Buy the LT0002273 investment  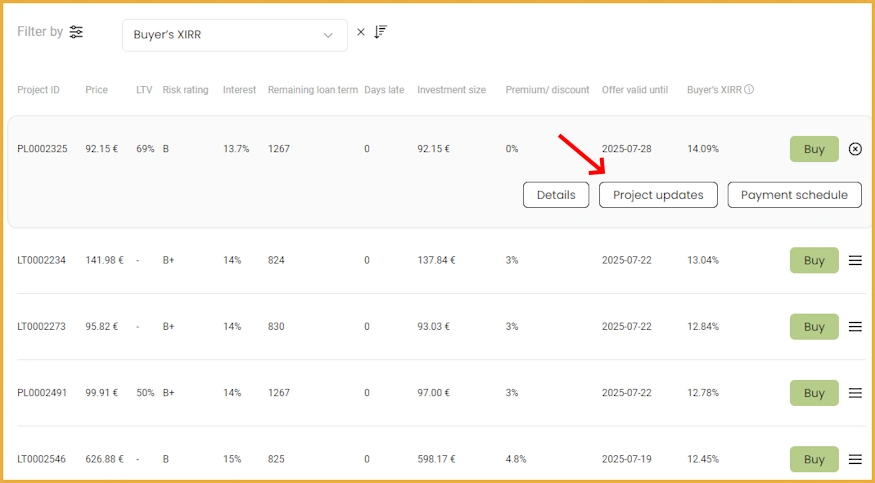[x=814, y=327]
